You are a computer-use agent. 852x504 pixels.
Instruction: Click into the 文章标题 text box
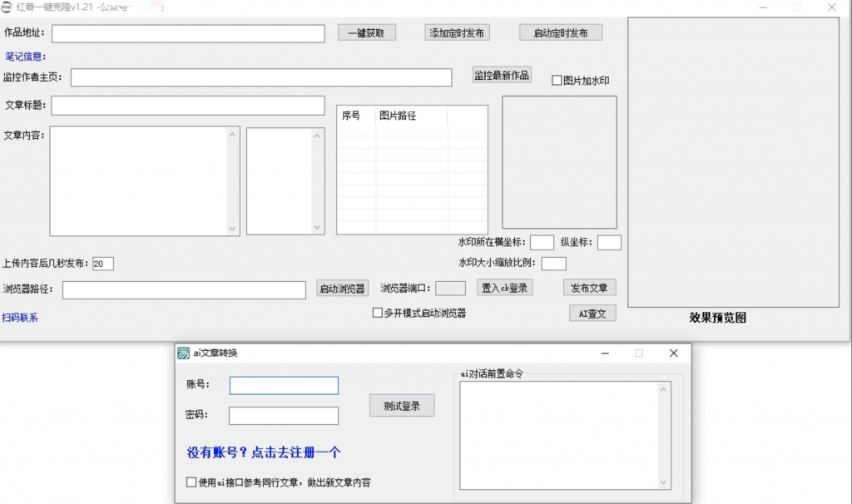coord(188,106)
